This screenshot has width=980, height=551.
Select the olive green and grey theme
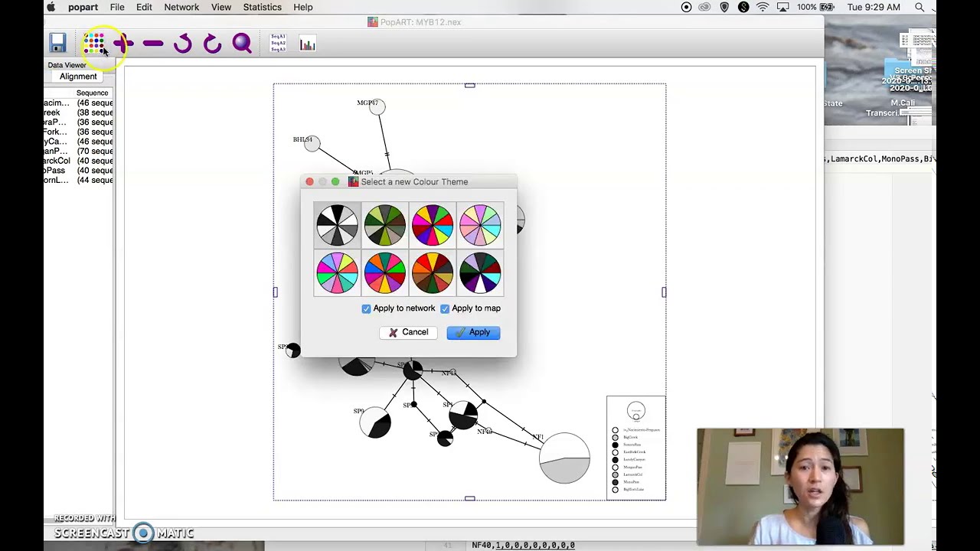coord(384,225)
